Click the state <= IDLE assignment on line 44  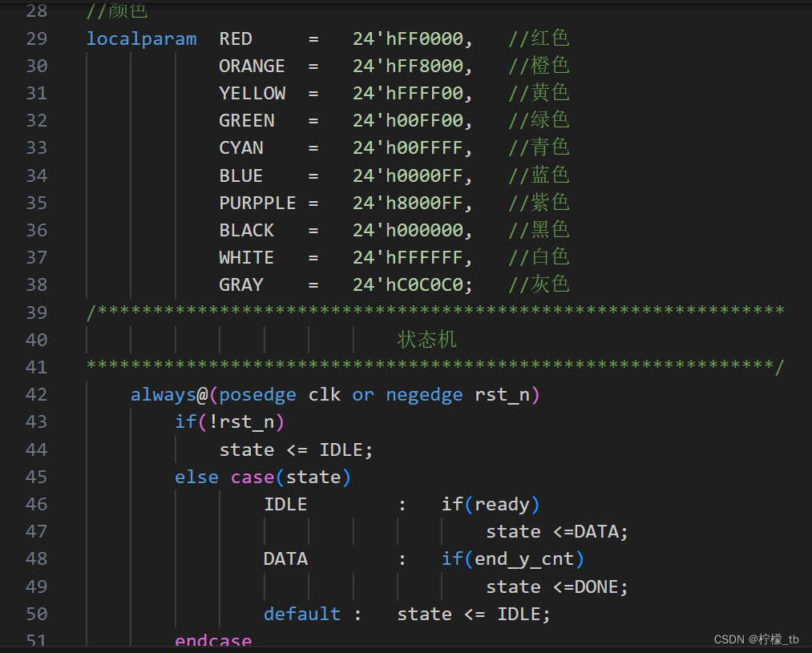click(295, 449)
